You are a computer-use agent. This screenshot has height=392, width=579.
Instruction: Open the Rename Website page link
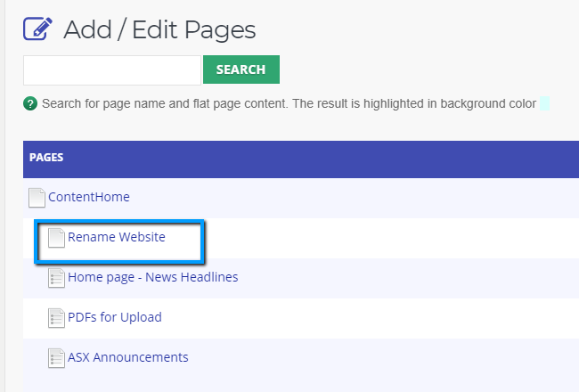(117, 237)
